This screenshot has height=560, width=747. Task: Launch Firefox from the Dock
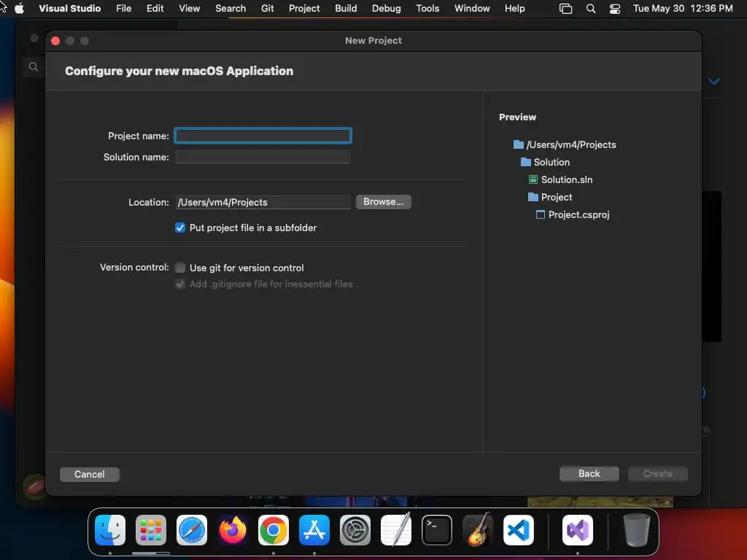pos(233,530)
